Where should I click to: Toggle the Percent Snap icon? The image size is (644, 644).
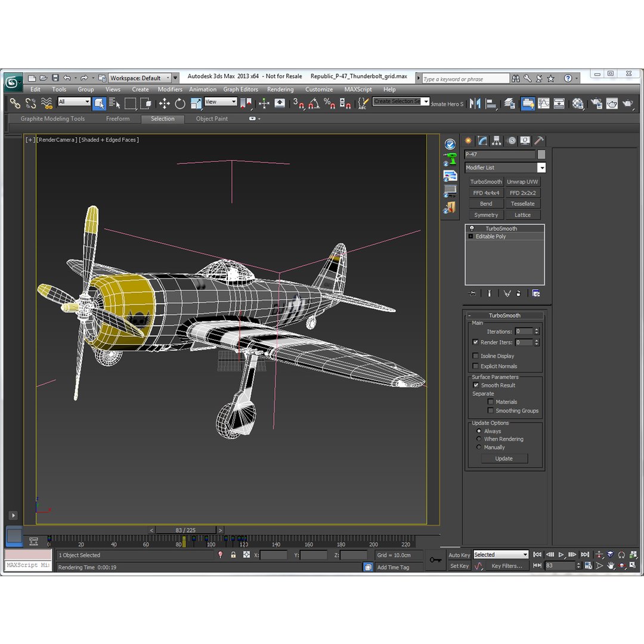coord(329,104)
